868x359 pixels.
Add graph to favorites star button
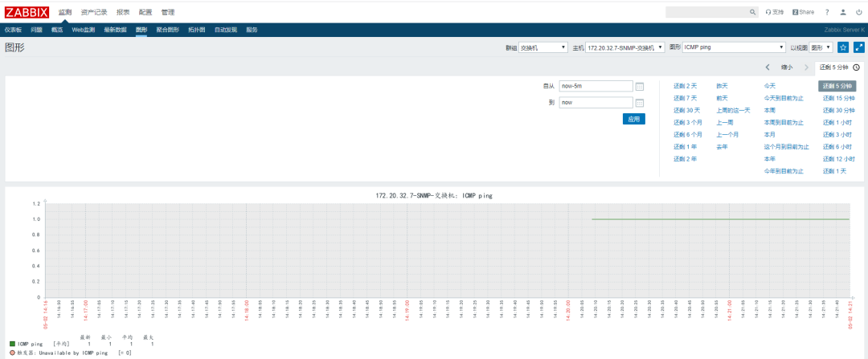click(843, 47)
